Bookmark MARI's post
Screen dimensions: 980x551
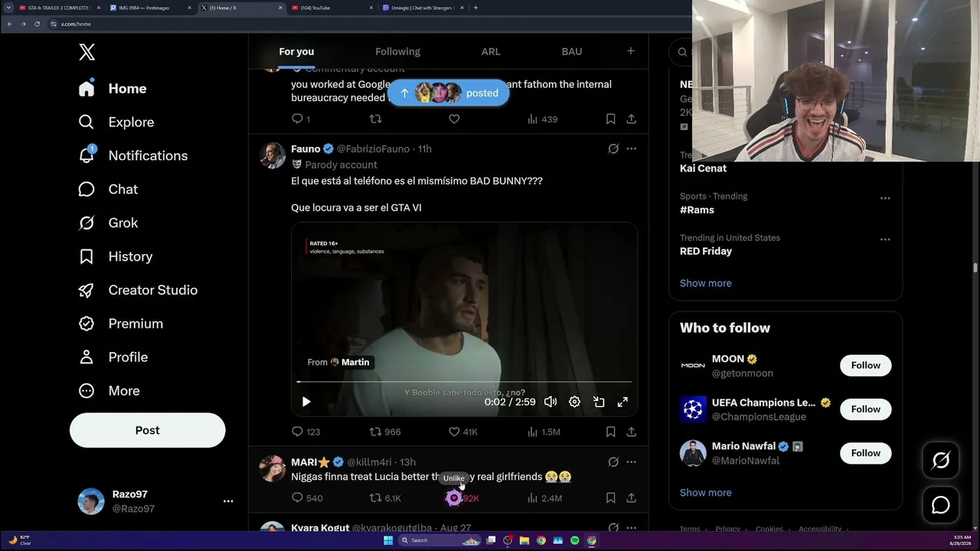pos(611,498)
